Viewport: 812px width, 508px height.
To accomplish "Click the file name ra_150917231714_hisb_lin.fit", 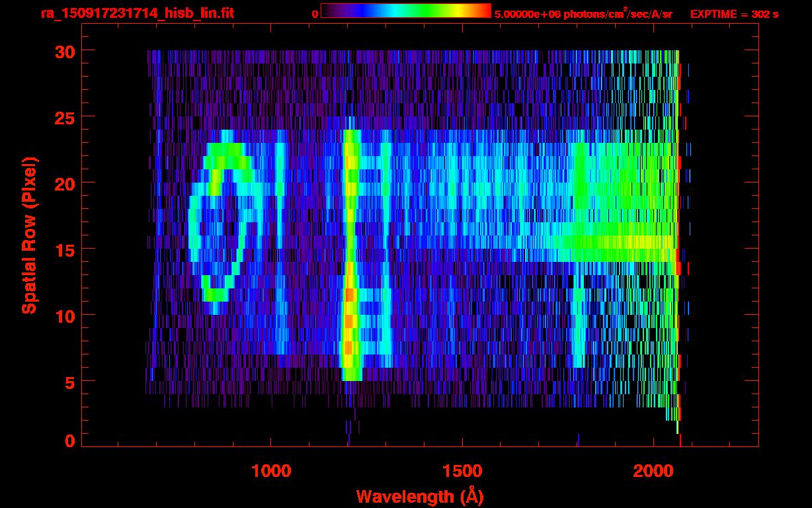I will (138, 13).
